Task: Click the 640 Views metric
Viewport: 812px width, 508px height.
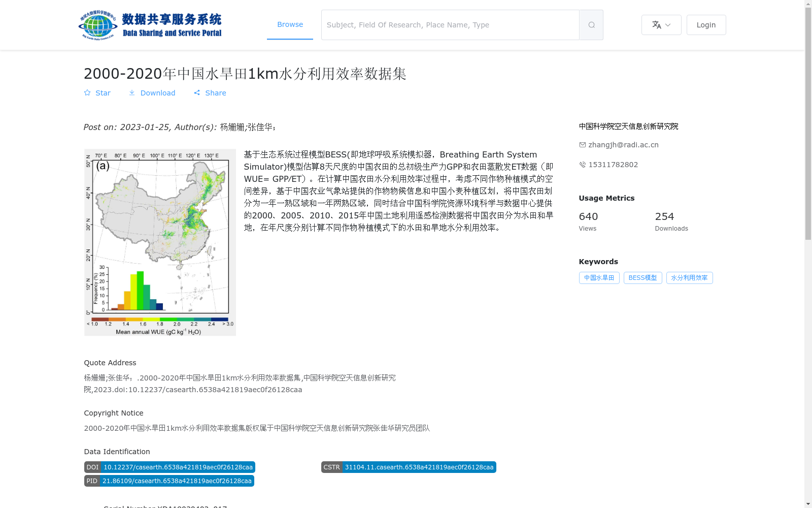Action: [x=588, y=221]
